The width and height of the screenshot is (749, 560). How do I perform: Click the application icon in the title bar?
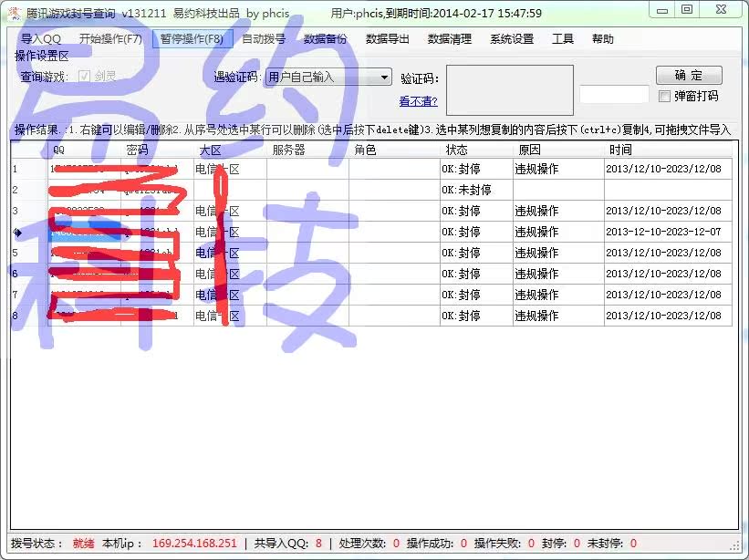tap(15, 13)
